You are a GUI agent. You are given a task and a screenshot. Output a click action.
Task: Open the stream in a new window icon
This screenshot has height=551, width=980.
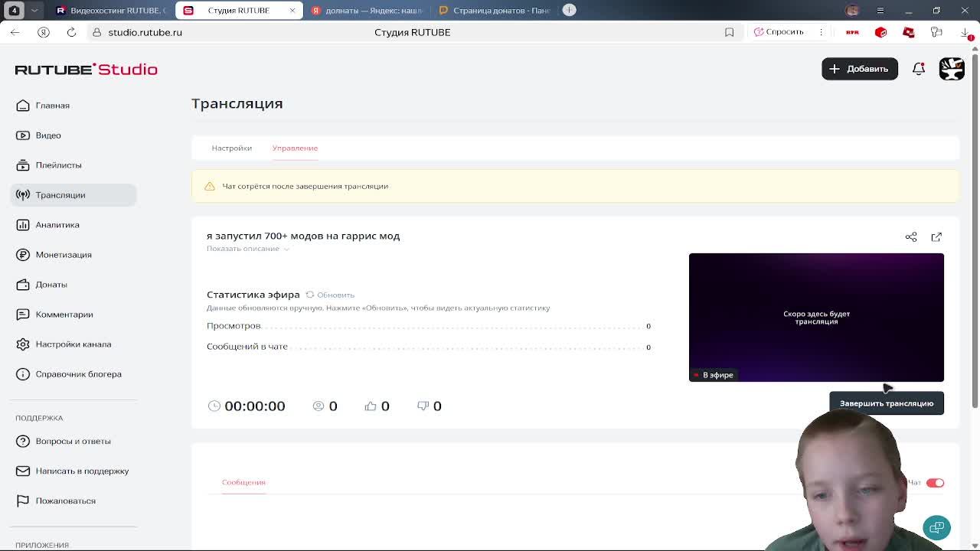click(x=936, y=237)
